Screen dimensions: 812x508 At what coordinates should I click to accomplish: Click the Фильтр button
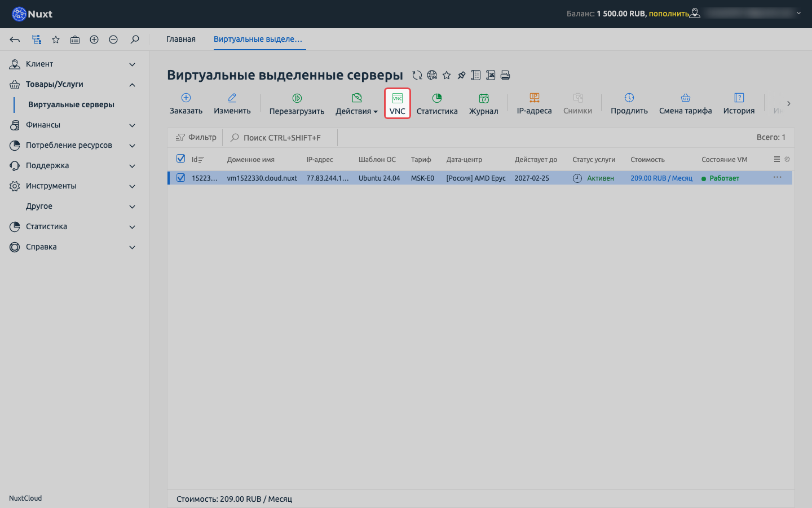(x=196, y=137)
